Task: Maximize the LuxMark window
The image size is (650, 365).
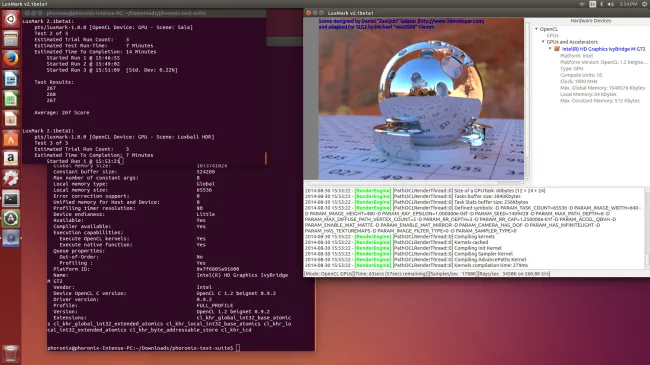Action: pos(321,13)
